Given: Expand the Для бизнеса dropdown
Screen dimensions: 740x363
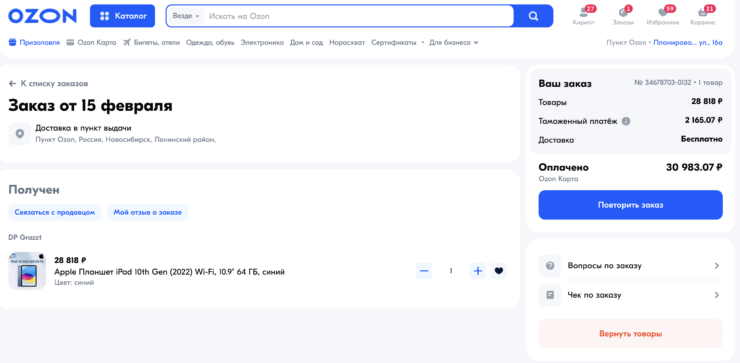Looking at the screenshot, I should tap(454, 42).
